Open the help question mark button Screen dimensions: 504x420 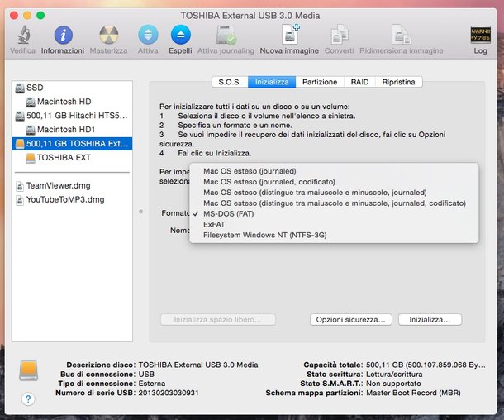coord(28,399)
